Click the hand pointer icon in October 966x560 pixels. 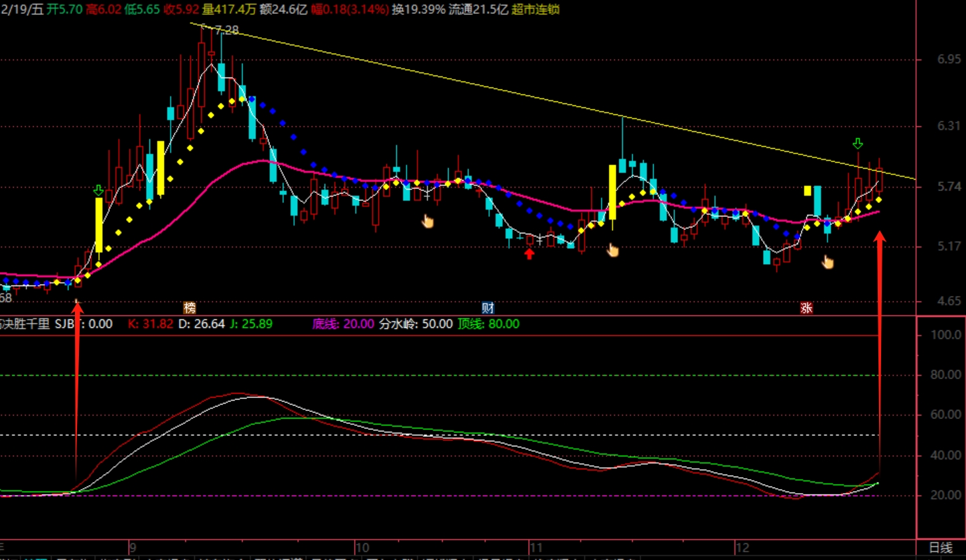428,221
